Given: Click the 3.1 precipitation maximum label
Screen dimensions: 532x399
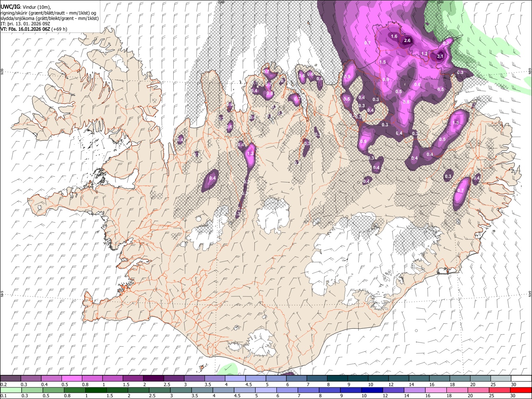Looking at the screenshot, I should [441, 57].
